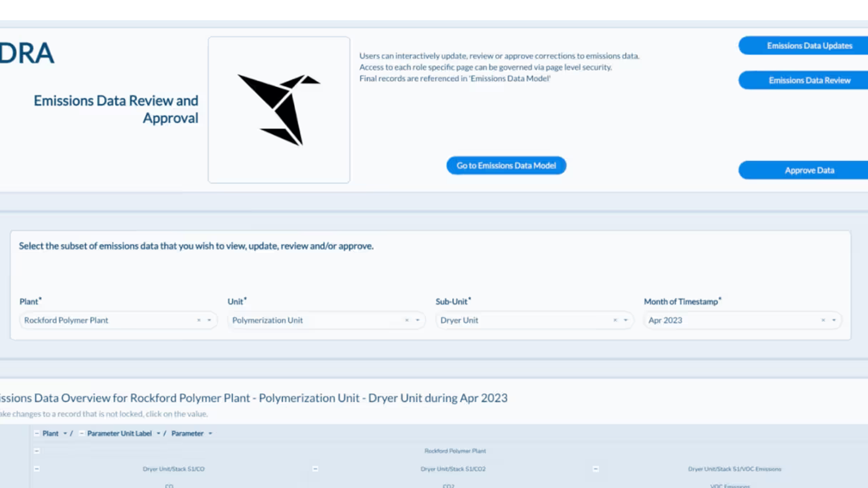Open the Sub-Unit dropdown arrow

click(626, 320)
